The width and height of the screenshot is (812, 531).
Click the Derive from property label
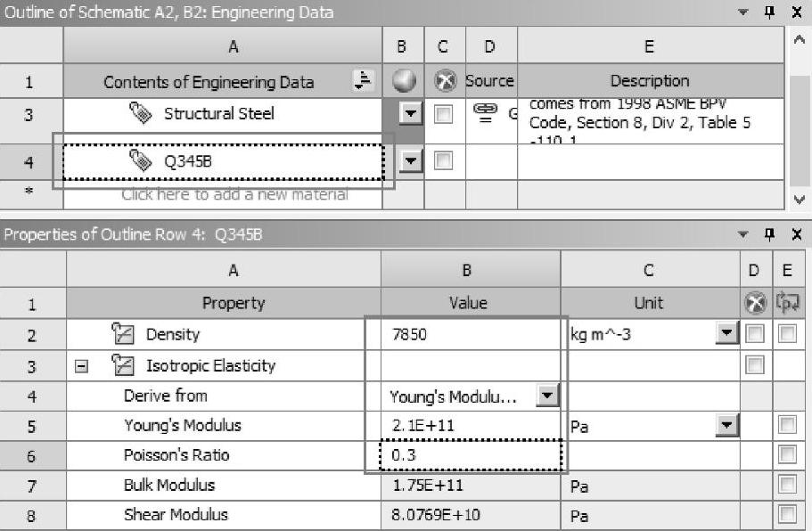165,396
